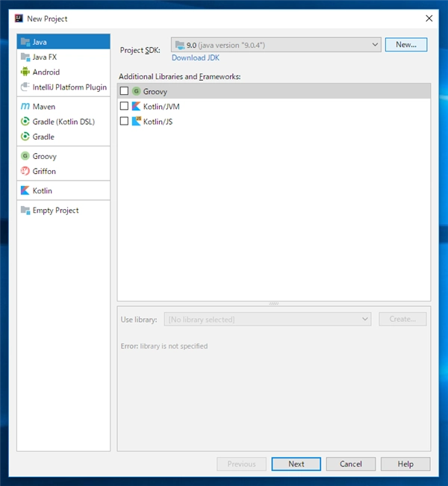The height and width of the screenshot is (486, 448).
Task: Select Griffon project type
Action: pyautogui.click(x=63, y=171)
